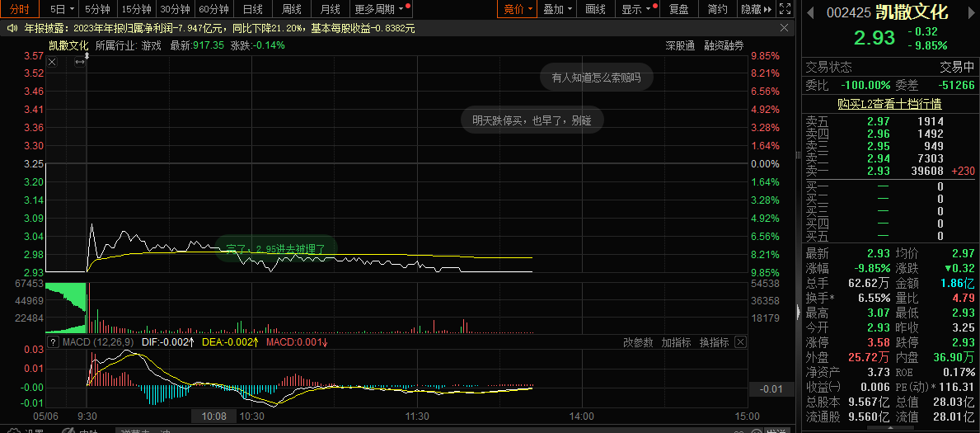The image size is (980, 433).
Task: Click 改参数 to change indicator parameters
Action: (x=638, y=342)
